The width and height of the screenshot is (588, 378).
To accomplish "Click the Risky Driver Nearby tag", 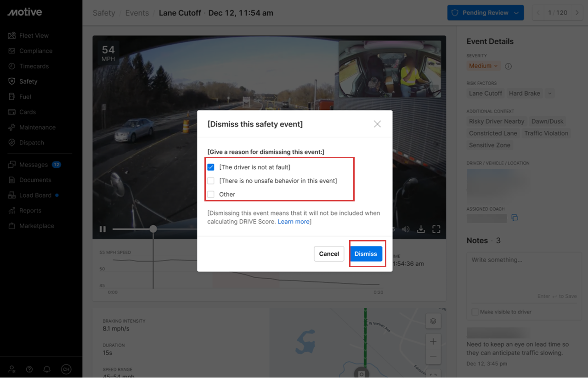I will [x=497, y=121].
